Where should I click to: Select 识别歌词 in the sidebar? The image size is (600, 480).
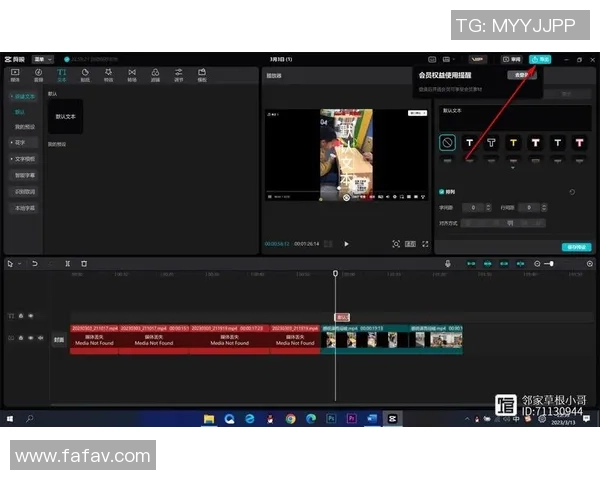point(24,192)
